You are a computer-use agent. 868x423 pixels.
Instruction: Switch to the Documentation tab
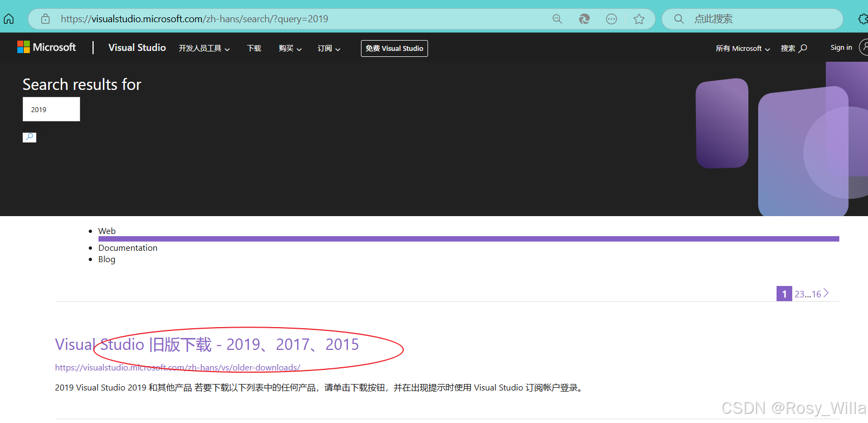[x=128, y=248]
